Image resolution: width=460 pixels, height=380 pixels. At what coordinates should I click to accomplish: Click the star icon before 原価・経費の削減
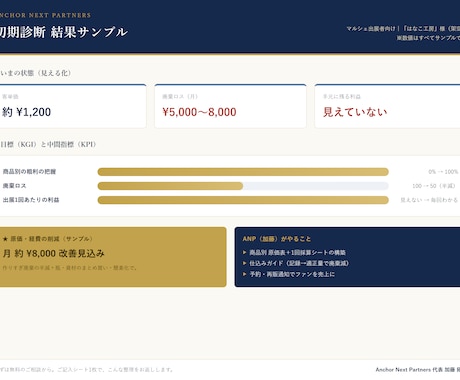[x=5, y=239]
